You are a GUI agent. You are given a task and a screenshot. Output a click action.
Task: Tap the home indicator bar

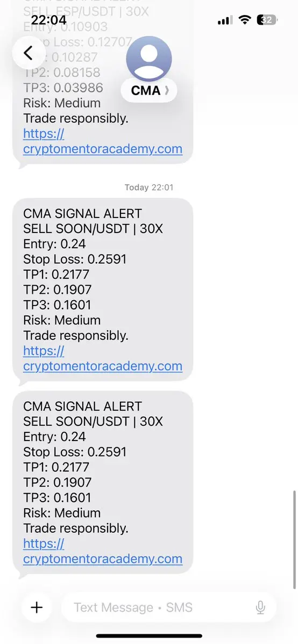pyautogui.click(x=149, y=636)
